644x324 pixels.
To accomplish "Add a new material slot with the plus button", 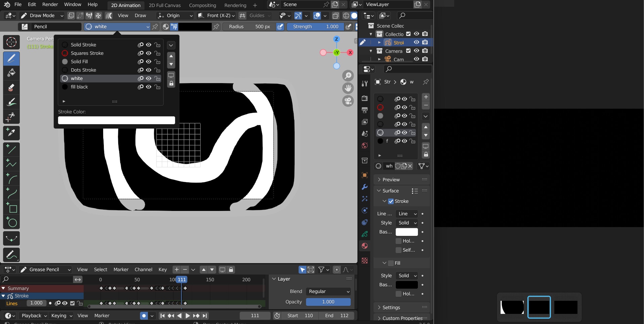I will tap(425, 97).
